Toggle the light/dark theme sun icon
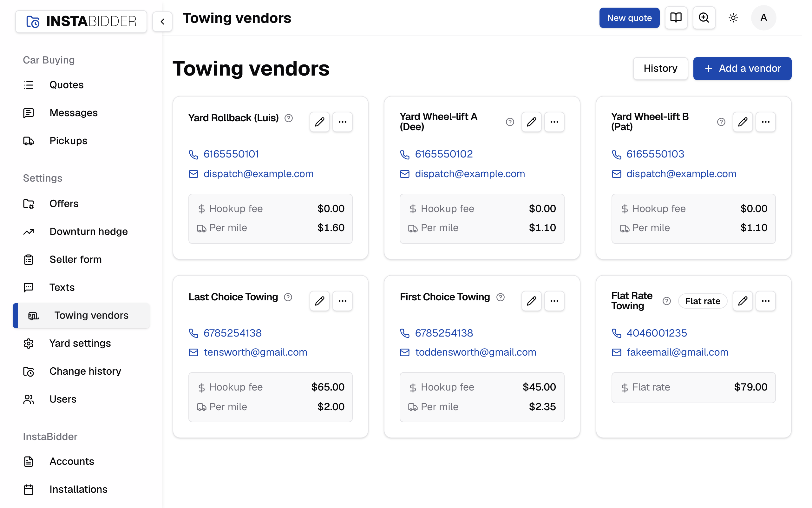812x508 pixels. coord(733,17)
